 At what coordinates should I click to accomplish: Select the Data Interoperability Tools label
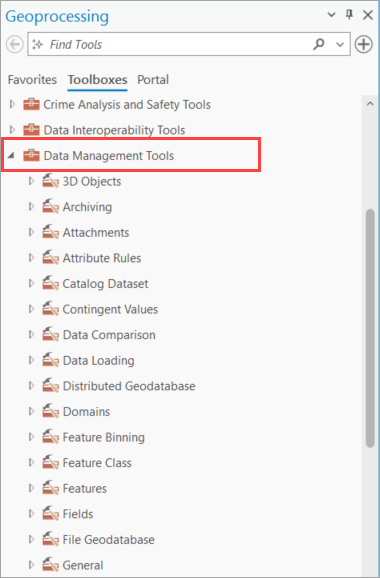click(114, 130)
